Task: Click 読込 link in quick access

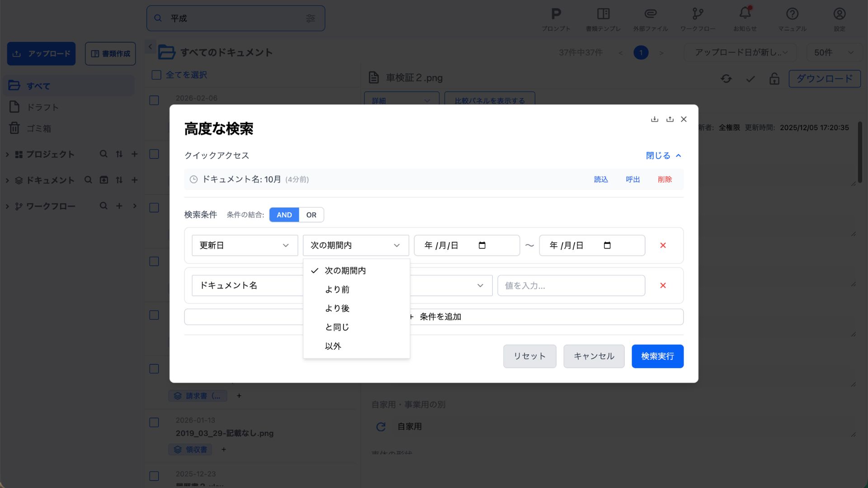Action: [x=600, y=179]
